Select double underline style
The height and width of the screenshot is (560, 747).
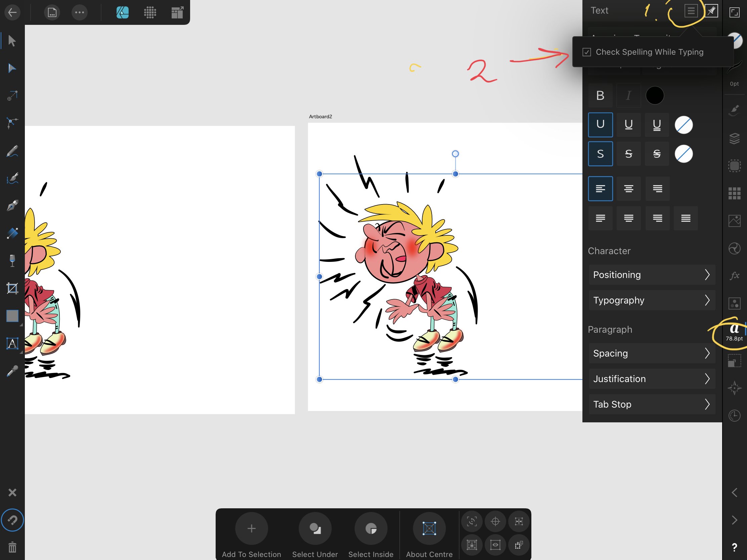tap(657, 125)
